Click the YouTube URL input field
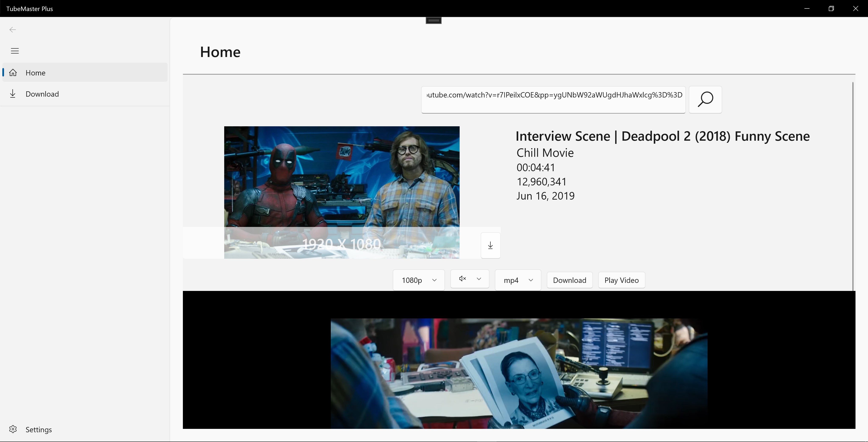868x442 pixels. 553,100
